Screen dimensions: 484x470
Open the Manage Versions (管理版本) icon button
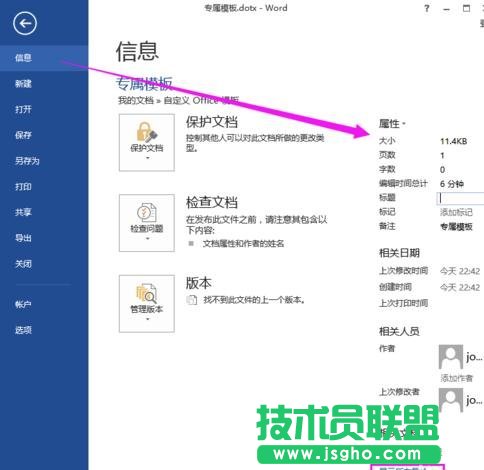(147, 304)
